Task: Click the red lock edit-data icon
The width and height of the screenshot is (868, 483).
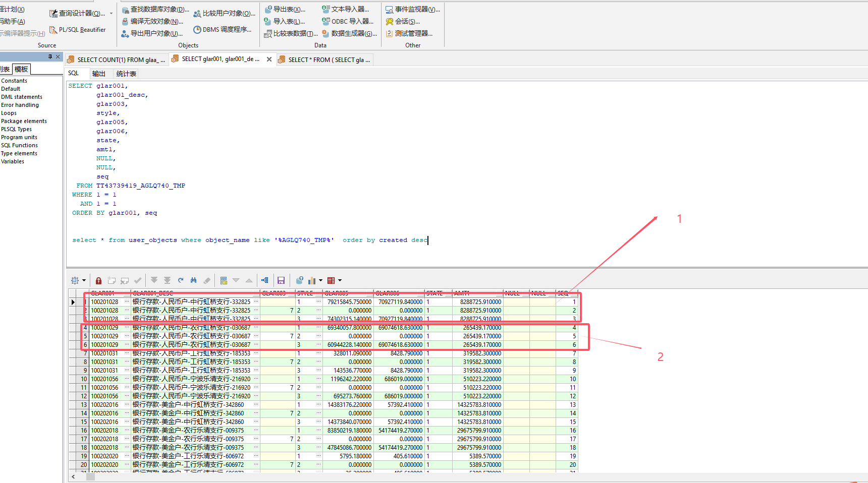Action: (x=98, y=280)
